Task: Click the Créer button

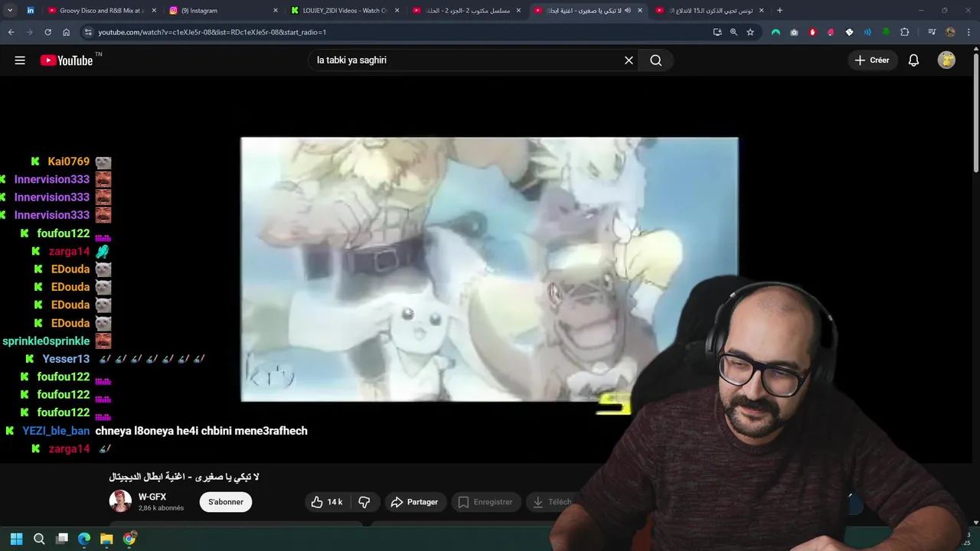Action: pyautogui.click(x=872, y=60)
